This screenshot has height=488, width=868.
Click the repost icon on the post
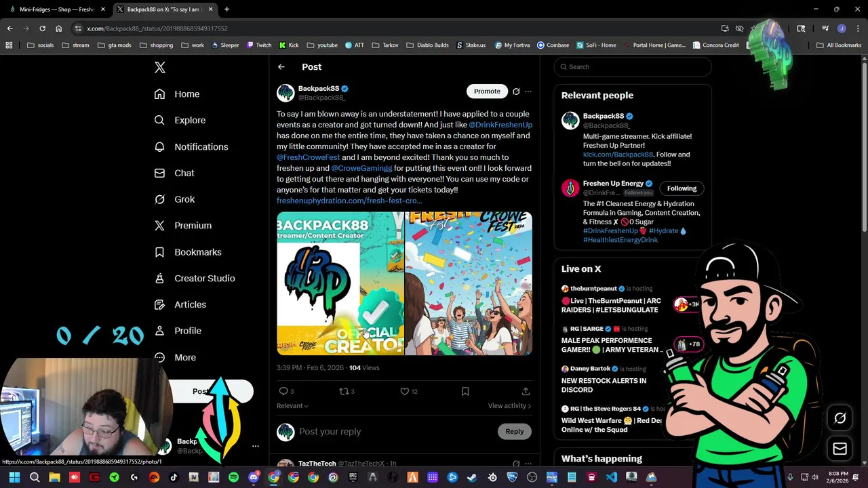344,392
